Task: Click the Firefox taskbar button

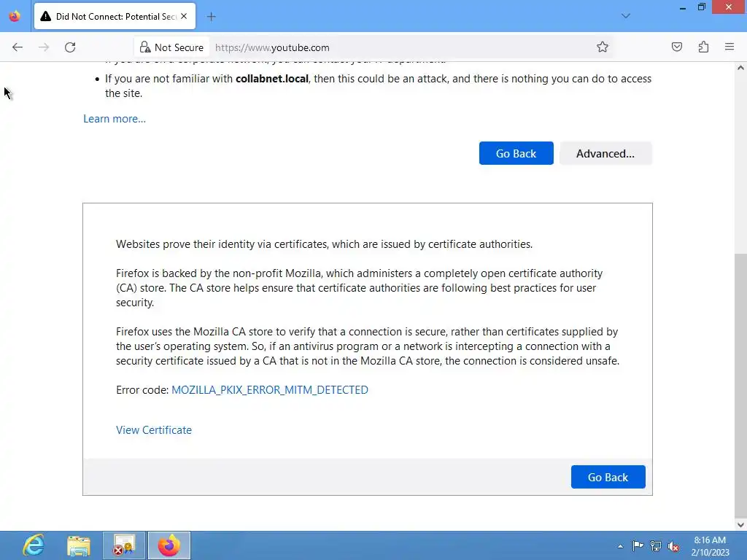Action: pyautogui.click(x=169, y=545)
